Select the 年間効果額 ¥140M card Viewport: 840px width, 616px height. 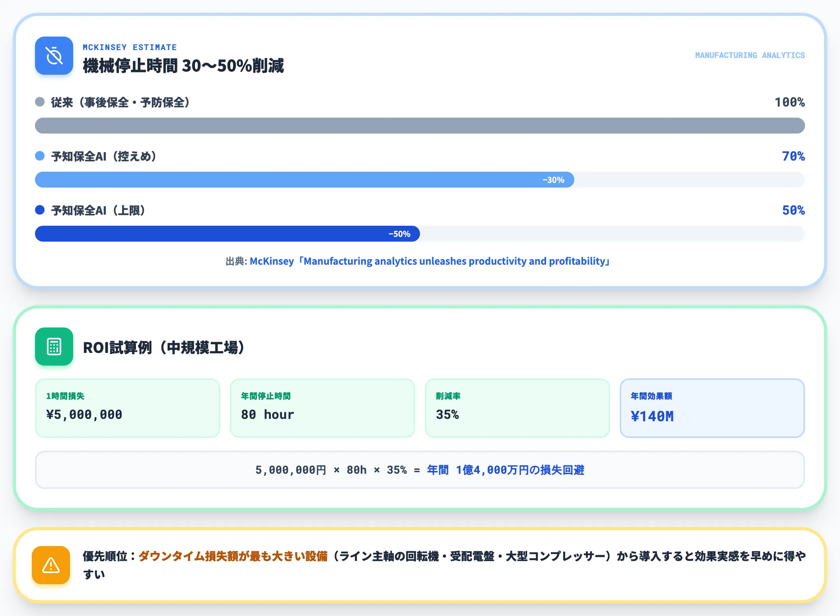point(712,408)
